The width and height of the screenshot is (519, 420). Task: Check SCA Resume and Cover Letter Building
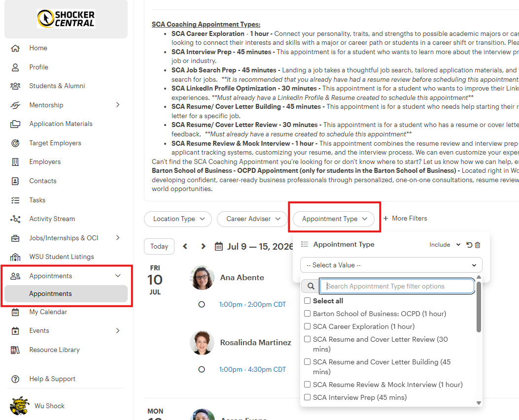pyautogui.click(x=307, y=361)
